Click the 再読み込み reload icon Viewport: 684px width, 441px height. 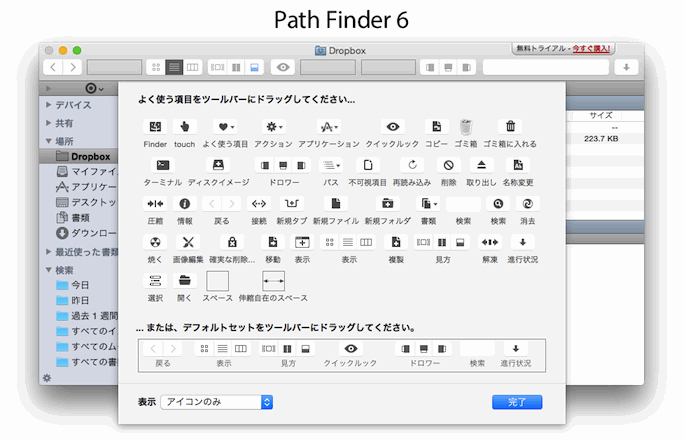click(x=412, y=165)
